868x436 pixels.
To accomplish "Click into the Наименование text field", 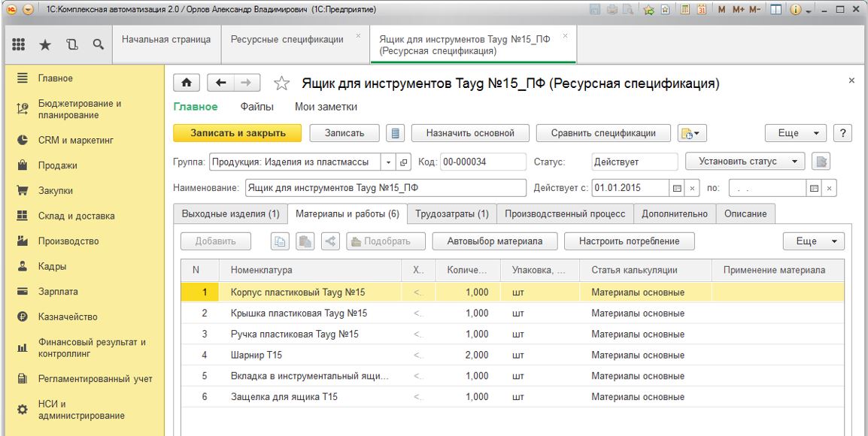I will 384,188.
